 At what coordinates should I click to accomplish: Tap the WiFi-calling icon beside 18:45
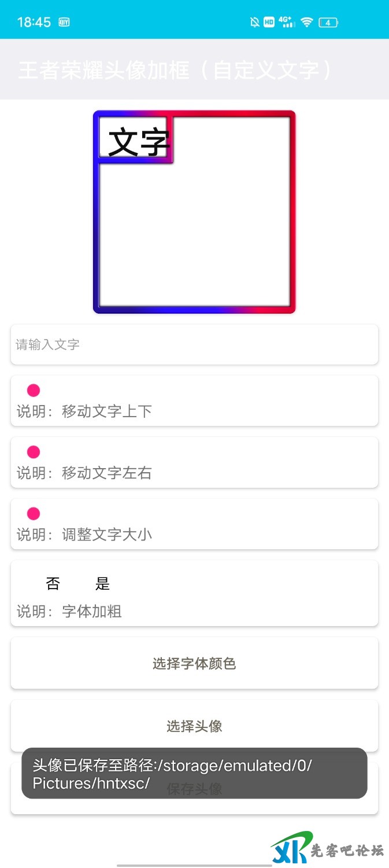coord(64,22)
